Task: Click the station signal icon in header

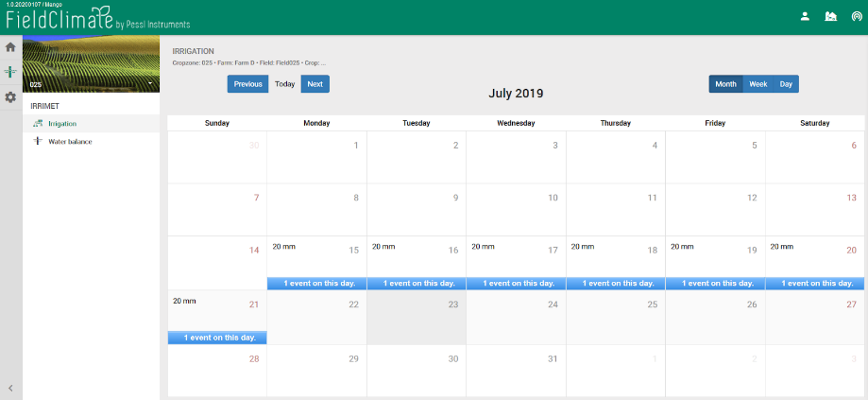Action: click(x=856, y=16)
